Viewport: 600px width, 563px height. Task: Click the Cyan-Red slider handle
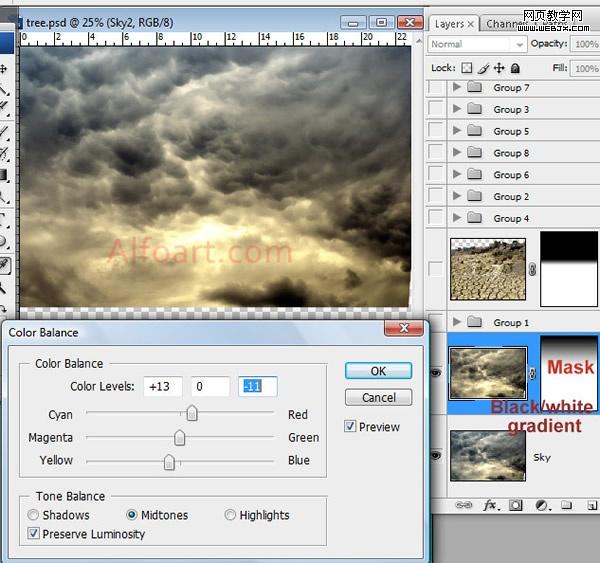point(192,414)
